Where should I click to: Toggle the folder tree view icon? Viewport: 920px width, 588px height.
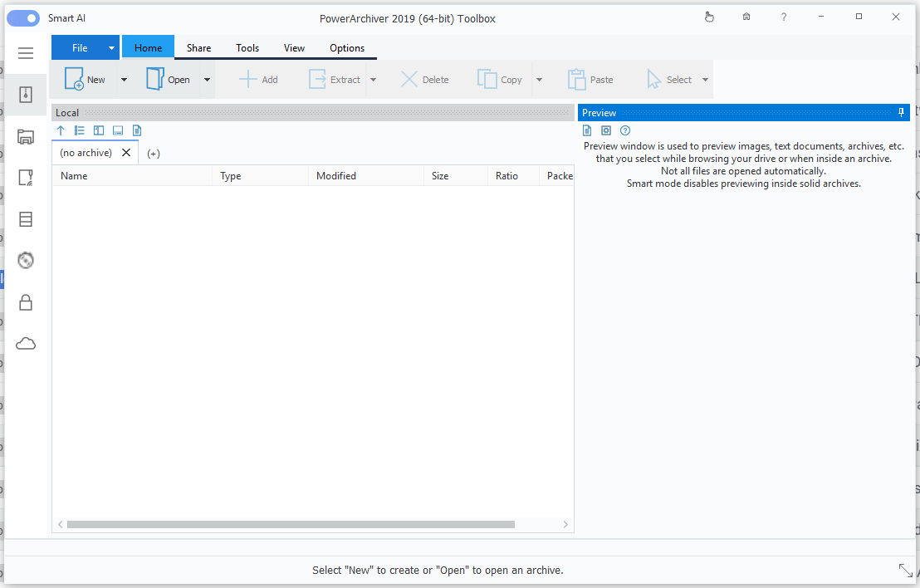coord(79,130)
